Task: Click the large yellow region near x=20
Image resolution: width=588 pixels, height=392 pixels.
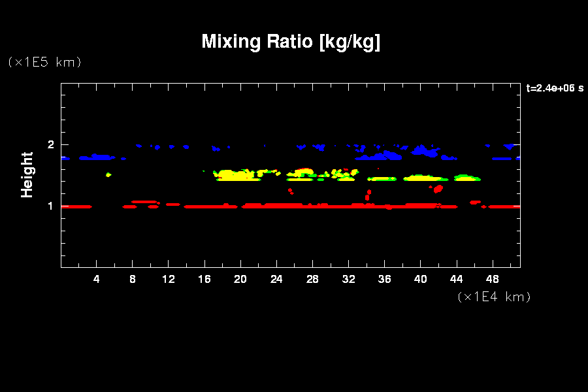Action: pos(234,175)
